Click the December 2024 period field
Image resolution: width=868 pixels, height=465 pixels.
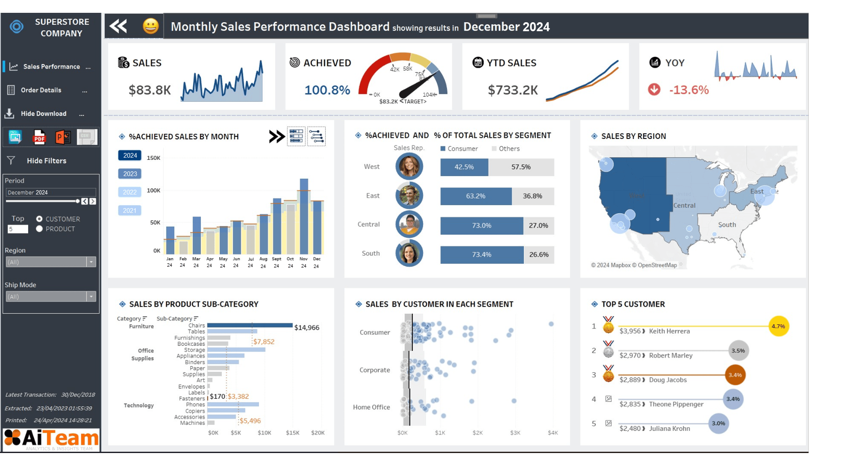click(x=51, y=192)
